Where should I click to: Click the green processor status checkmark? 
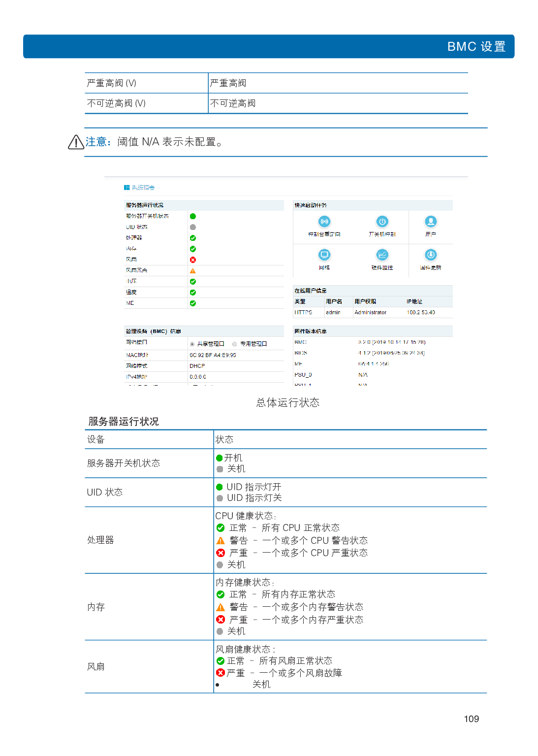193,238
